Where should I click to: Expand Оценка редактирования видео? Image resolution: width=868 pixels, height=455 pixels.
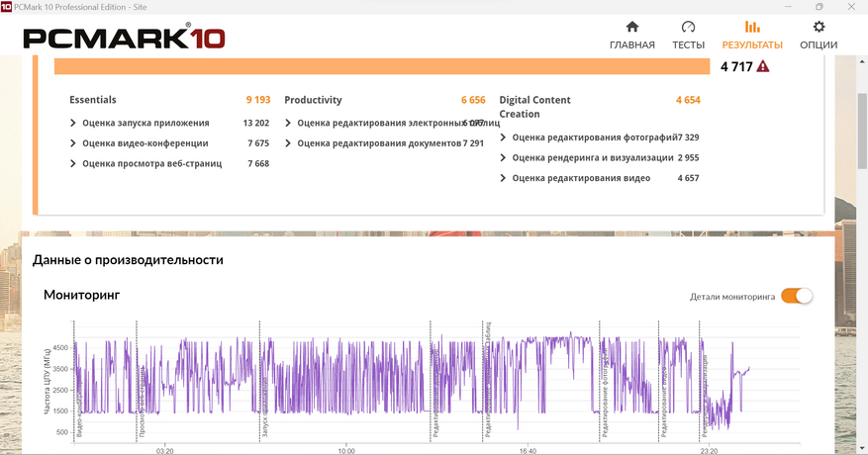pos(502,178)
